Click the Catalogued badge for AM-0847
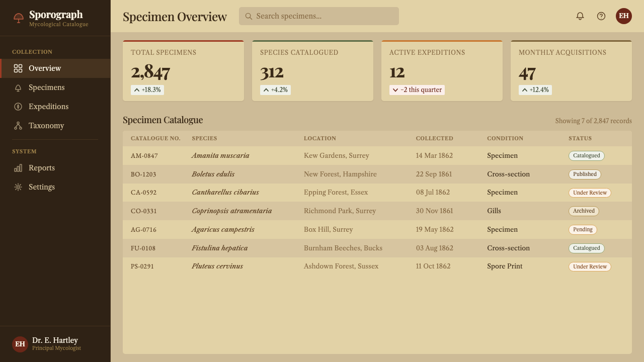 click(x=587, y=156)
